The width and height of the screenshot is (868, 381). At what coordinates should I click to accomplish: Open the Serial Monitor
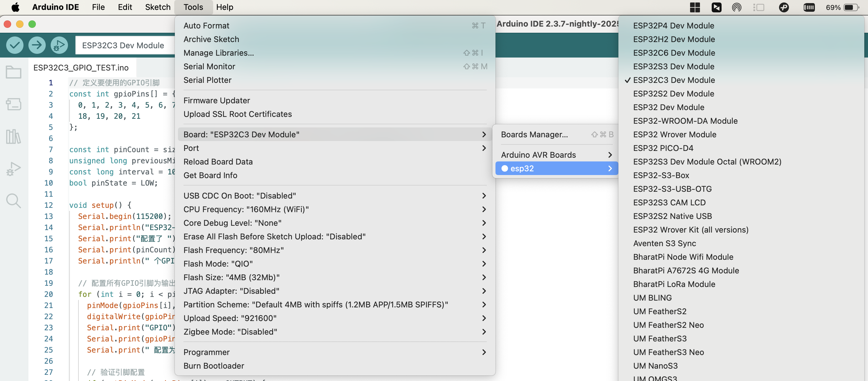click(x=335, y=66)
